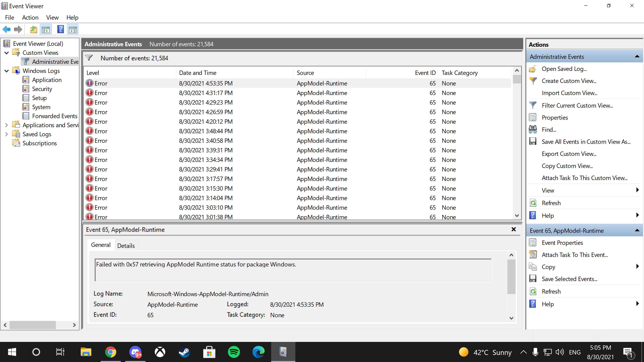Image resolution: width=644 pixels, height=362 pixels.
Task: Click the Show/Hide Console Tree toolbar icon
Action: click(46, 29)
